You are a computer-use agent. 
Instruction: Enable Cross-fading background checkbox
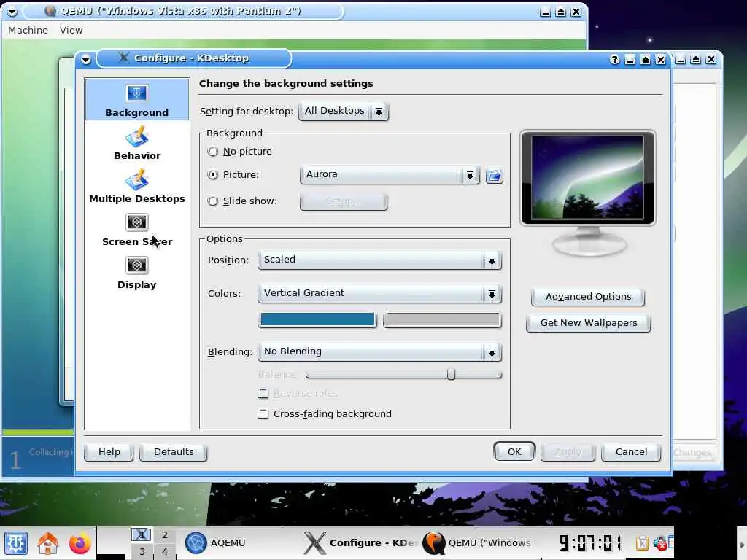tap(263, 414)
